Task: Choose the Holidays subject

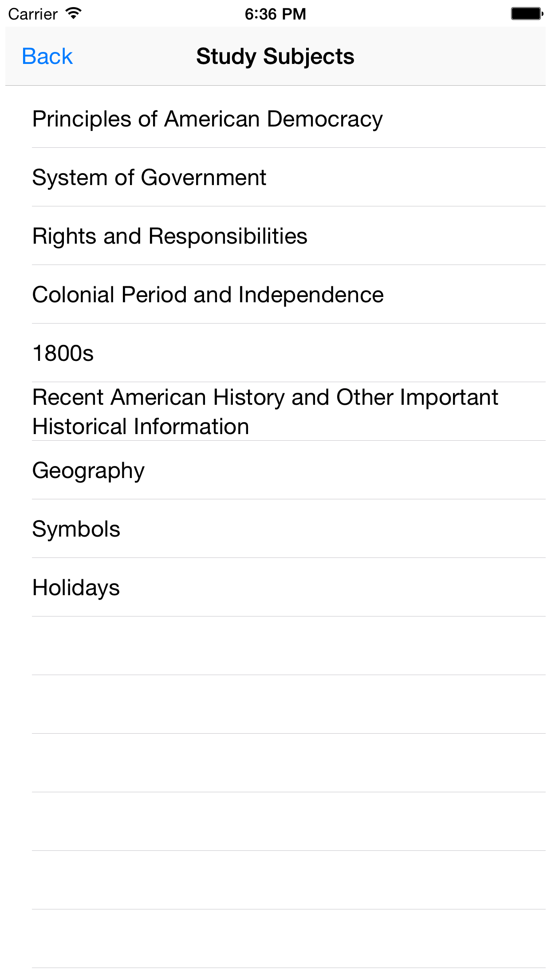Action: coord(275,587)
